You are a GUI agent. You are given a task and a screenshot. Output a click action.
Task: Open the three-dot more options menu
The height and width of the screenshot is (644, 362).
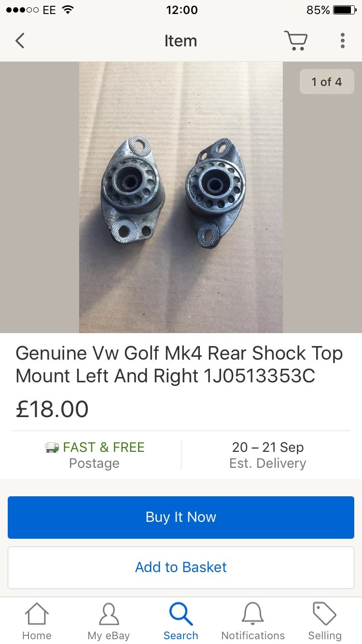pyautogui.click(x=342, y=41)
